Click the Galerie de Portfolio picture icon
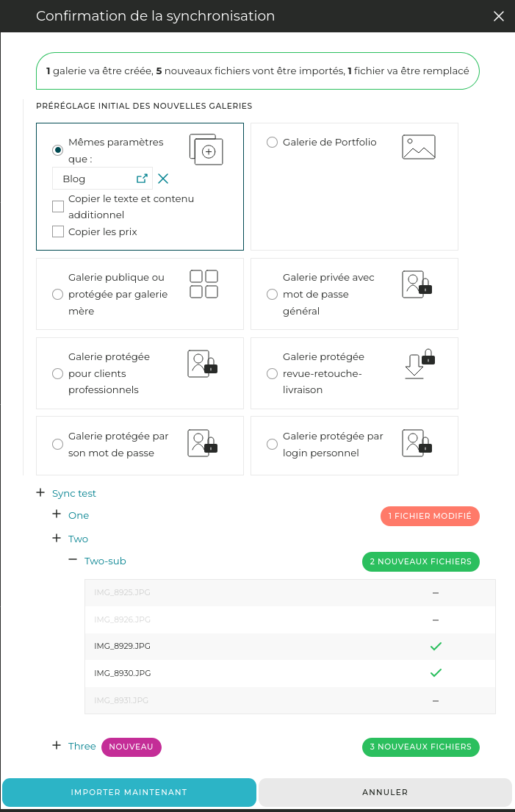 click(419, 147)
